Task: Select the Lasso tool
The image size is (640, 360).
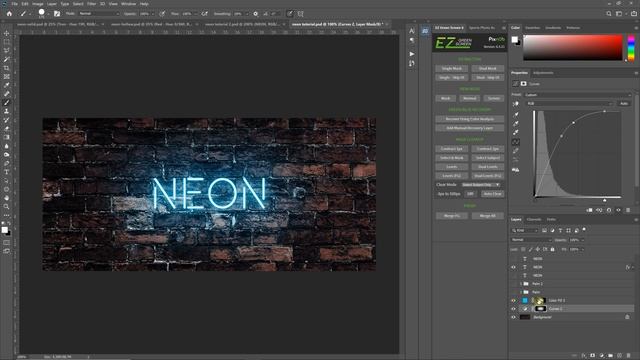Action: [x=7, y=51]
